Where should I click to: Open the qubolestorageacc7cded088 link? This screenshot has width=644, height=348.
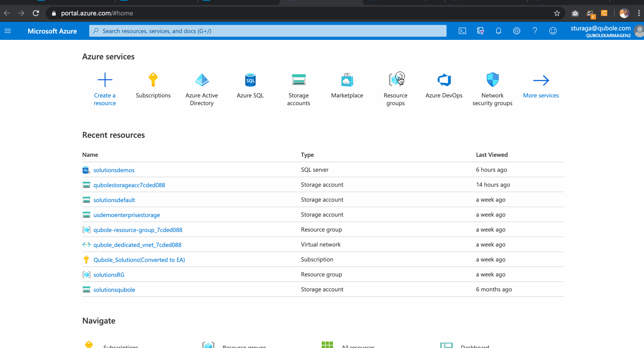[129, 185]
